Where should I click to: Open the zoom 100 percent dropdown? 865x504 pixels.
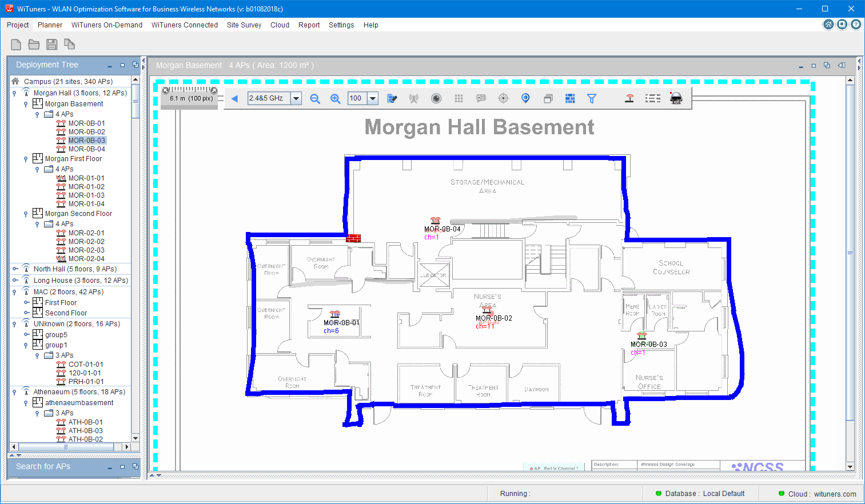(373, 98)
